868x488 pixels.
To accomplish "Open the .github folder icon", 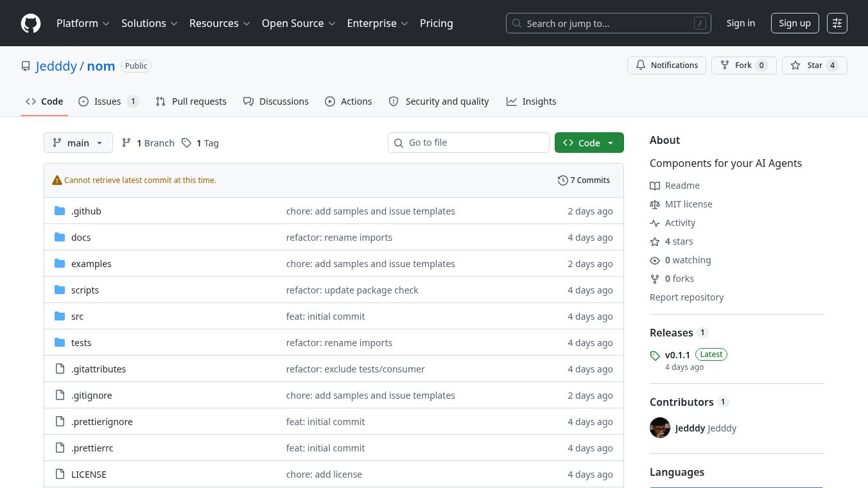I will (60, 211).
